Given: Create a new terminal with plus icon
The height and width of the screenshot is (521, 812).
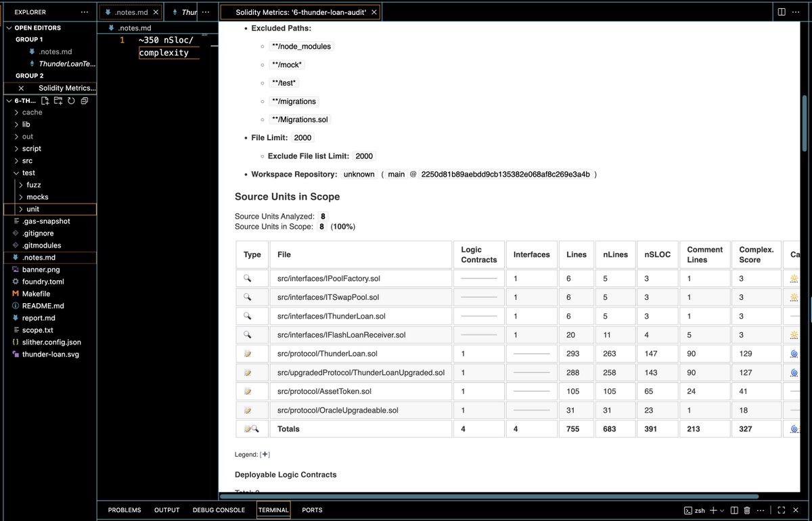Looking at the screenshot, I should click(x=713, y=510).
